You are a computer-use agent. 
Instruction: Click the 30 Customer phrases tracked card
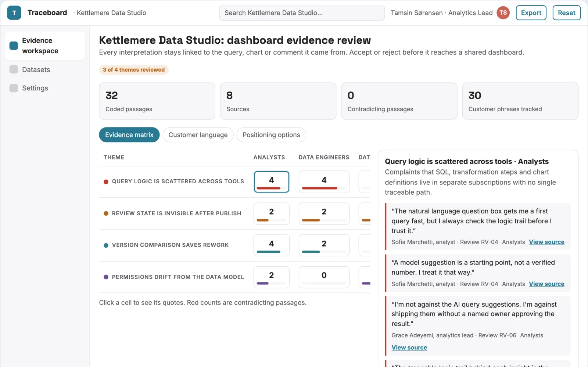pyautogui.click(x=520, y=101)
